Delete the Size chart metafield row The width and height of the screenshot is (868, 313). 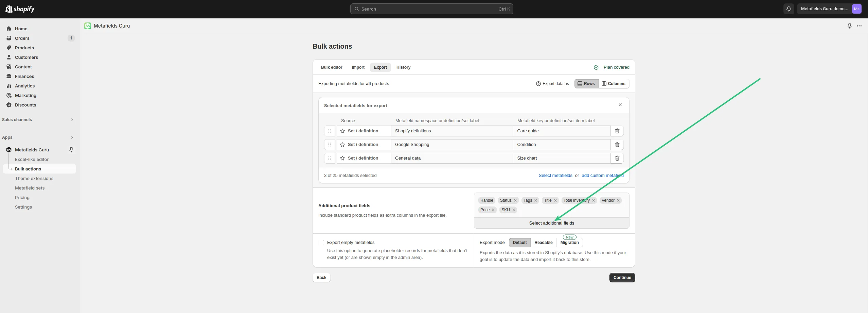617,158
